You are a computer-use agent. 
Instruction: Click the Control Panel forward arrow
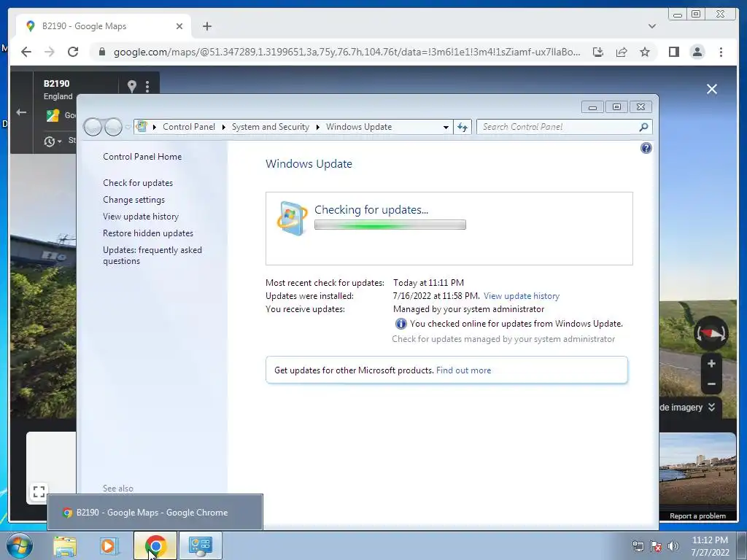pos(113,127)
